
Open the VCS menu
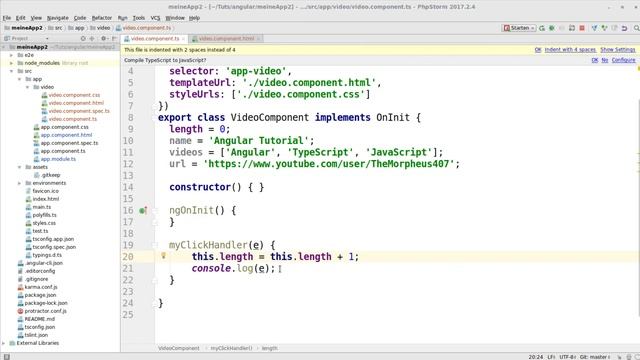155,18
